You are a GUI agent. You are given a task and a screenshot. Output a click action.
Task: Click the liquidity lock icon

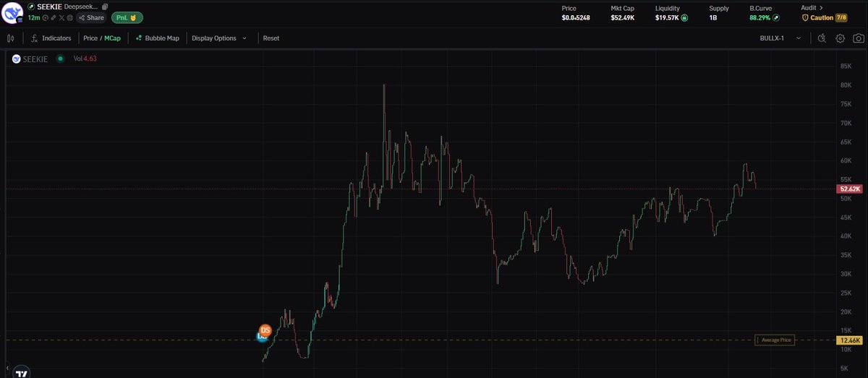coord(684,18)
